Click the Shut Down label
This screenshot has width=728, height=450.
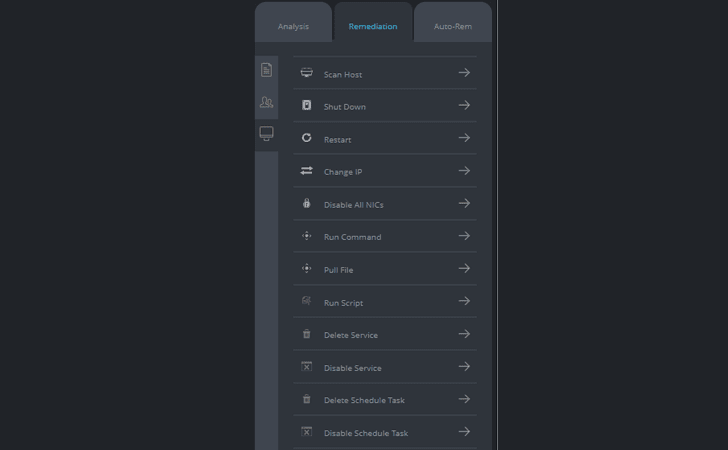[345, 107]
